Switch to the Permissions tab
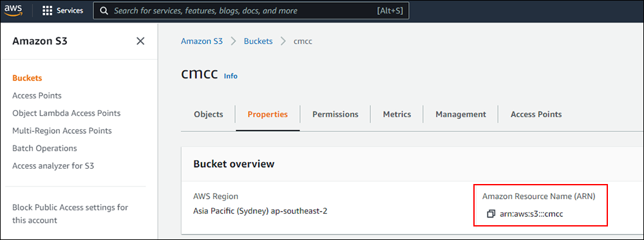The width and height of the screenshot is (644, 240). tap(335, 115)
